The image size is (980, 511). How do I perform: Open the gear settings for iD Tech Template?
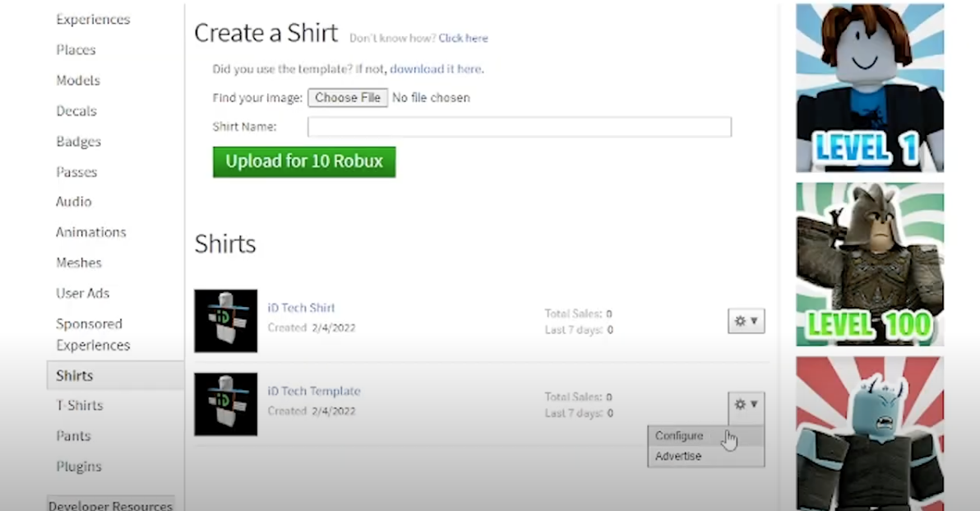pyautogui.click(x=739, y=404)
